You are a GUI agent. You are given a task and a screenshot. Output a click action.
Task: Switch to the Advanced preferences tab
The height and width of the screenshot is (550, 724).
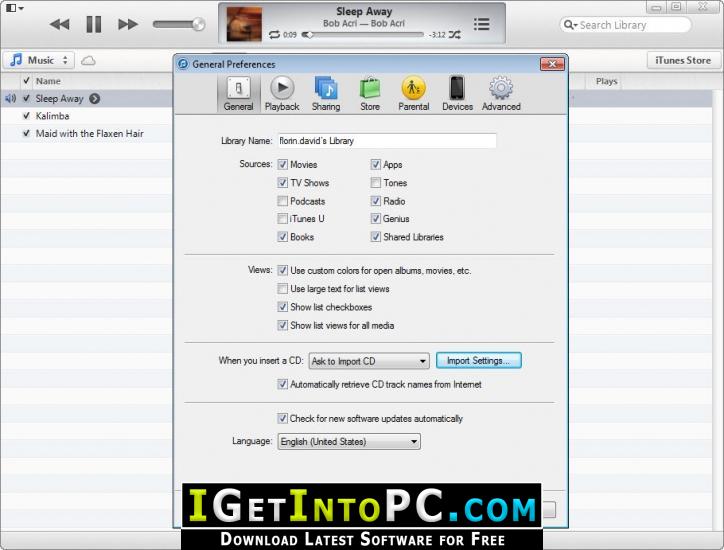[501, 94]
